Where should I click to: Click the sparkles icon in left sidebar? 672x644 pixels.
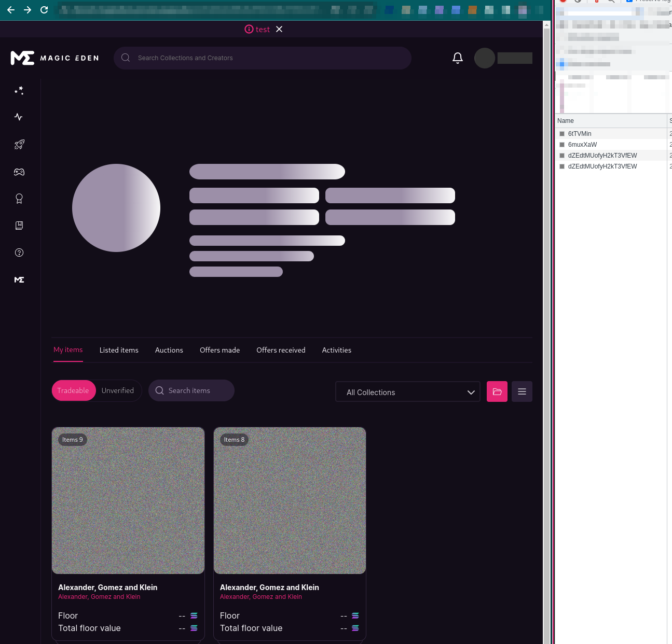pos(19,91)
